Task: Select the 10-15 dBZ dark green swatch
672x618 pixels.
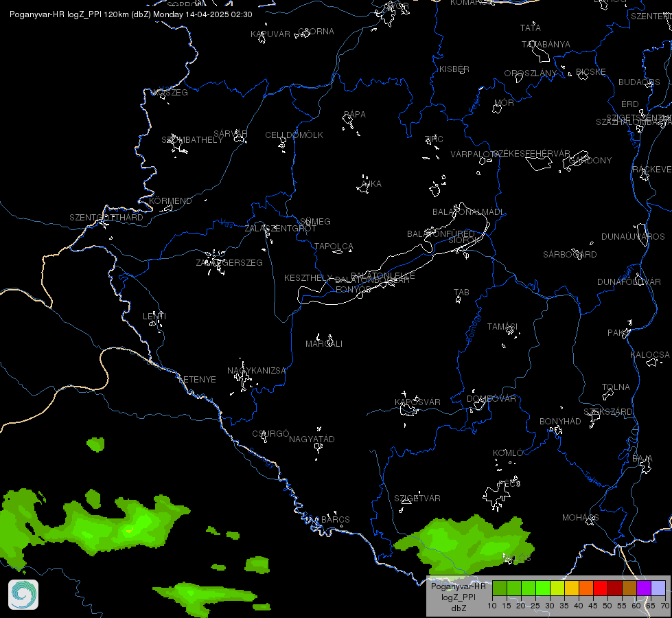Action: (499, 588)
